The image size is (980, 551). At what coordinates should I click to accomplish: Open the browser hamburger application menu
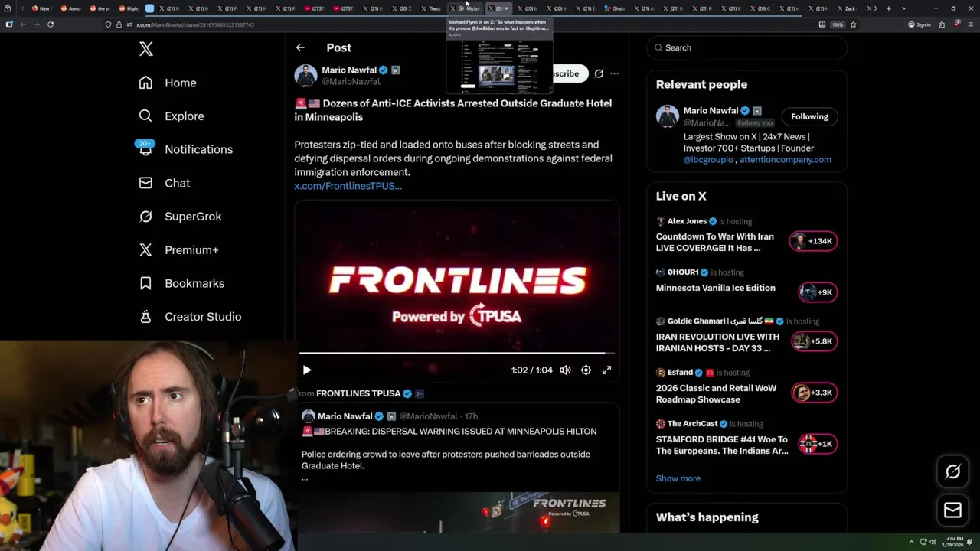[969, 24]
